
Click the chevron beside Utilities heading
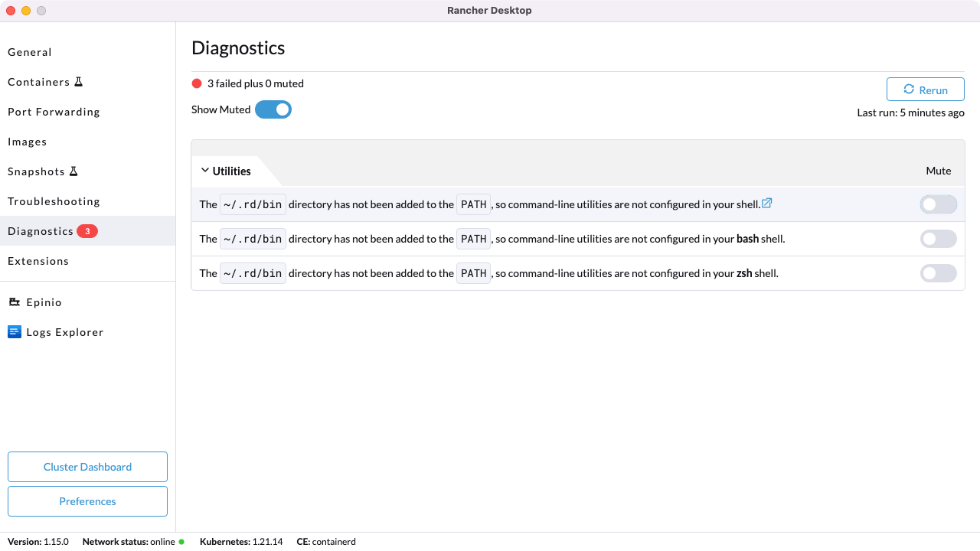204,170
